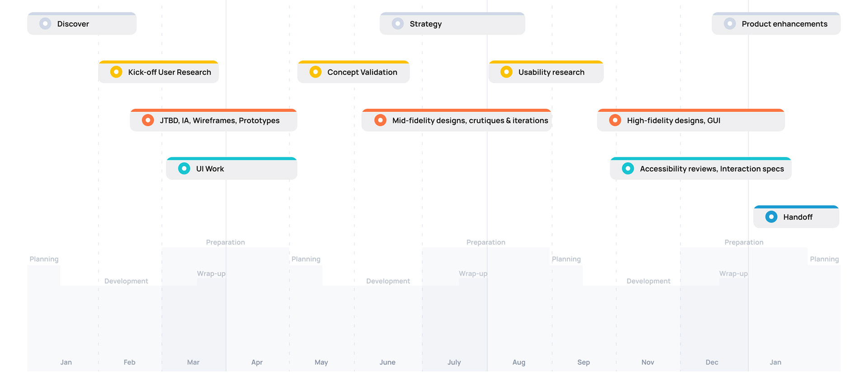Open the Concept Validation task

(354, 72)
